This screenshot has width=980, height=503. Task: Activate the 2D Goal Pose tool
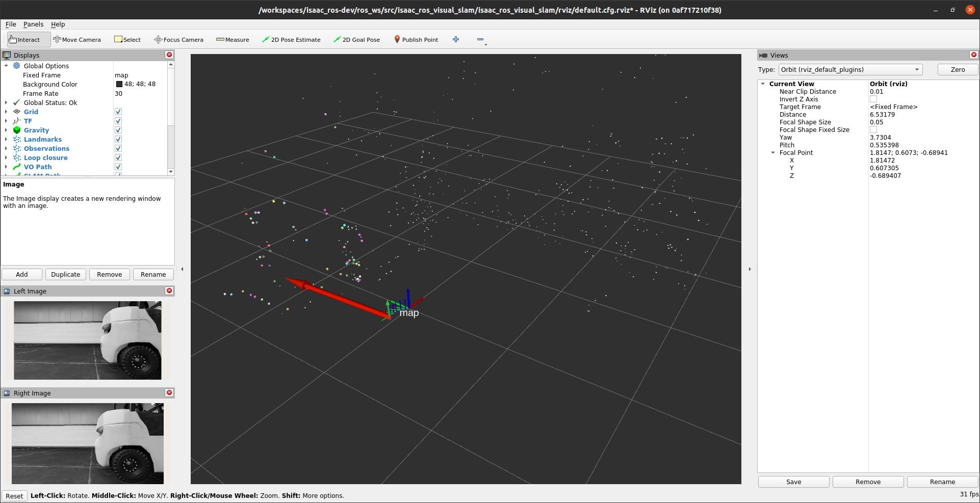point(356,40)
